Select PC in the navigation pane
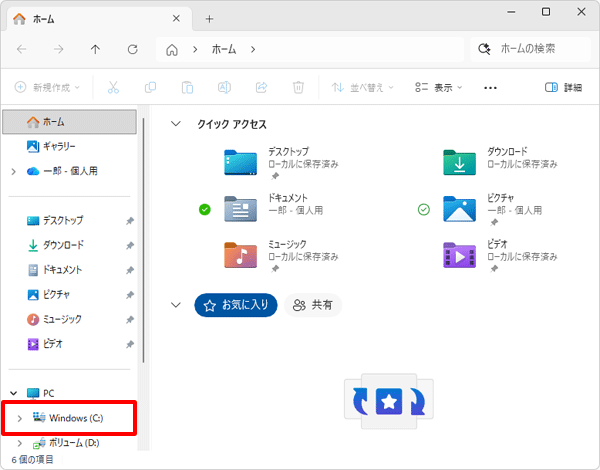Screen dimensions: 600x470 click(x=69, y=393)
